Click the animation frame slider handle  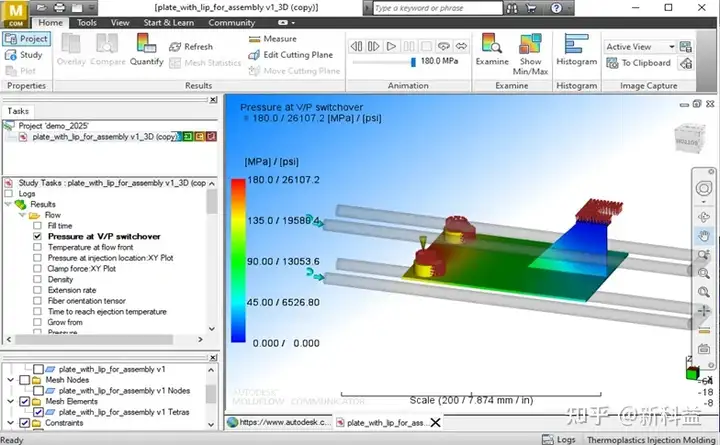413,62
